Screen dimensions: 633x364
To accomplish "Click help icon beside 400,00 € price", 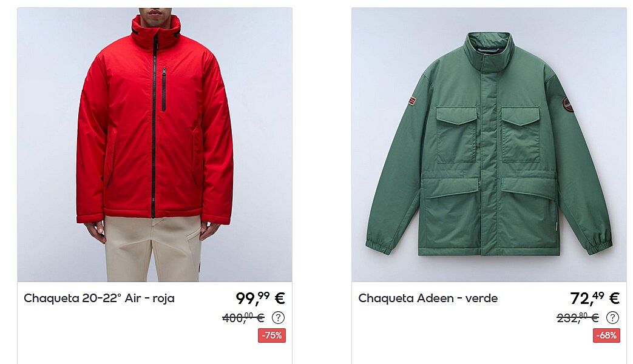I will click(278, 318).
